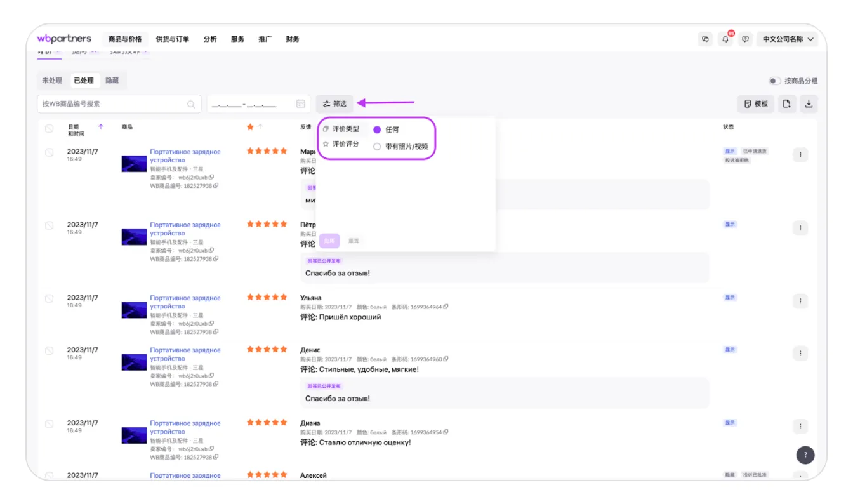The width and height of the screenshot is (853, 504).
Task: Sort by rating using the star column arrow
Action: [x=260, y=127]
